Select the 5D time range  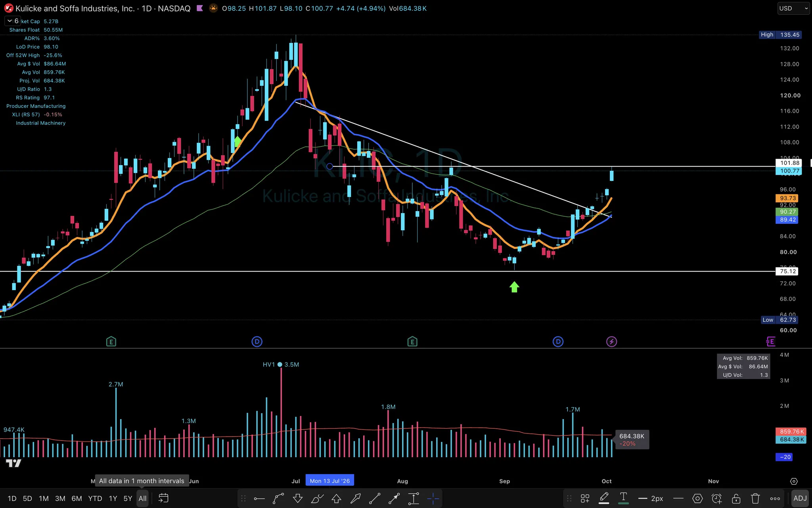coord(27,498)
